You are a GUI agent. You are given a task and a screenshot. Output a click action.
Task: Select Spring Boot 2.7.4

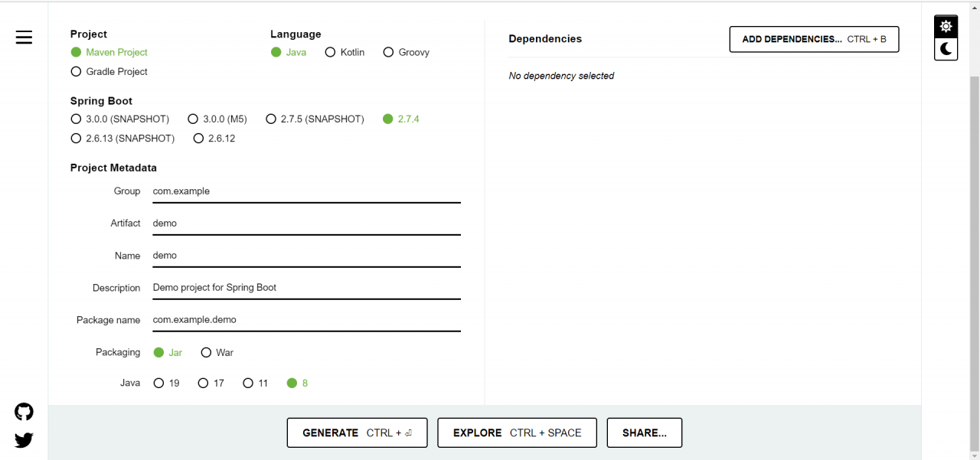(401, 119)
